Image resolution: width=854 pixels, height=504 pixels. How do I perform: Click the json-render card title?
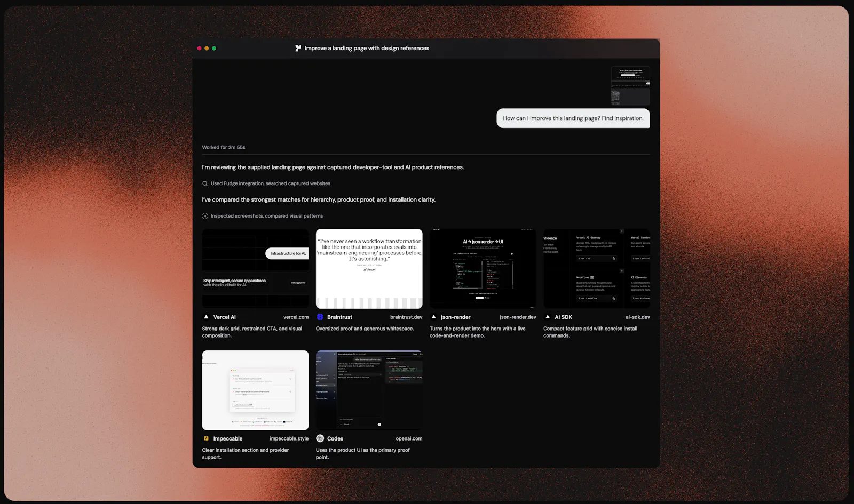[455, 317]
